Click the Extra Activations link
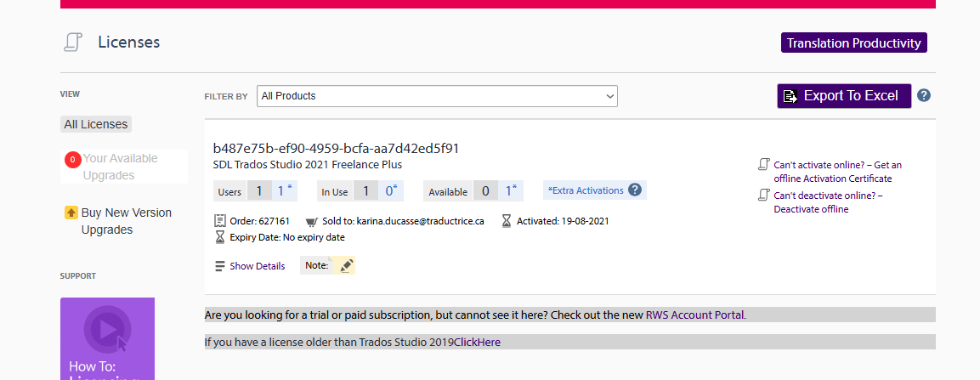Image resolution: width=980 pixels, height=380 pixels. click(x=586, y=190)
